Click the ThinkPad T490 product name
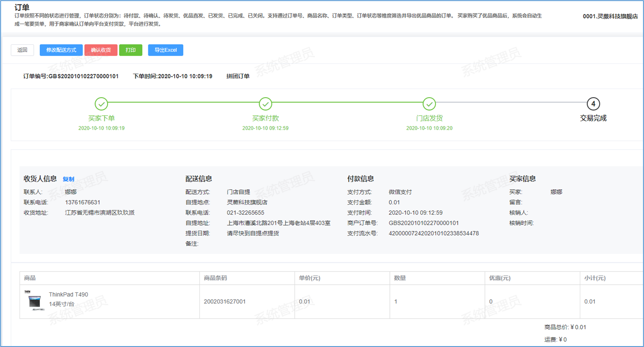 point(68,295)
